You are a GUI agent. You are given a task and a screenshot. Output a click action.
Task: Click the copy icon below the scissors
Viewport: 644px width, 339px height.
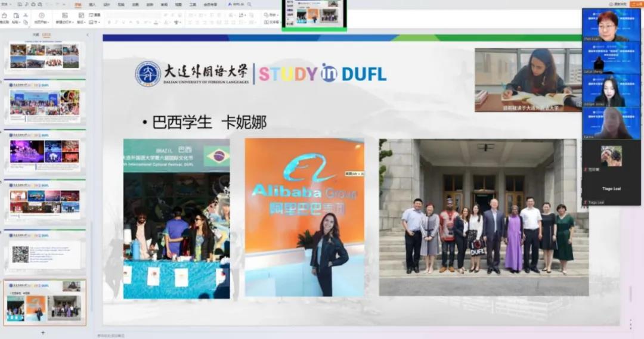coord(26,22)
